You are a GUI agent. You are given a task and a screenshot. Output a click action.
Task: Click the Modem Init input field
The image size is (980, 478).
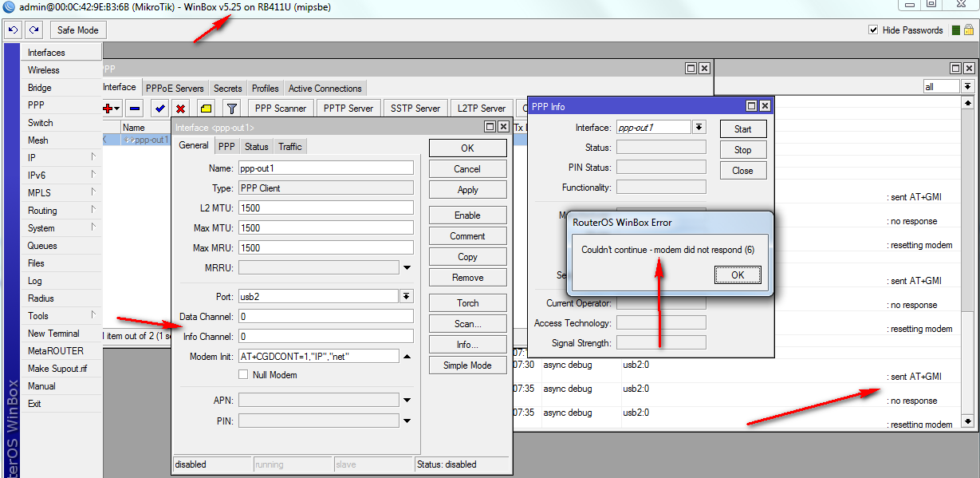point(318,356)
